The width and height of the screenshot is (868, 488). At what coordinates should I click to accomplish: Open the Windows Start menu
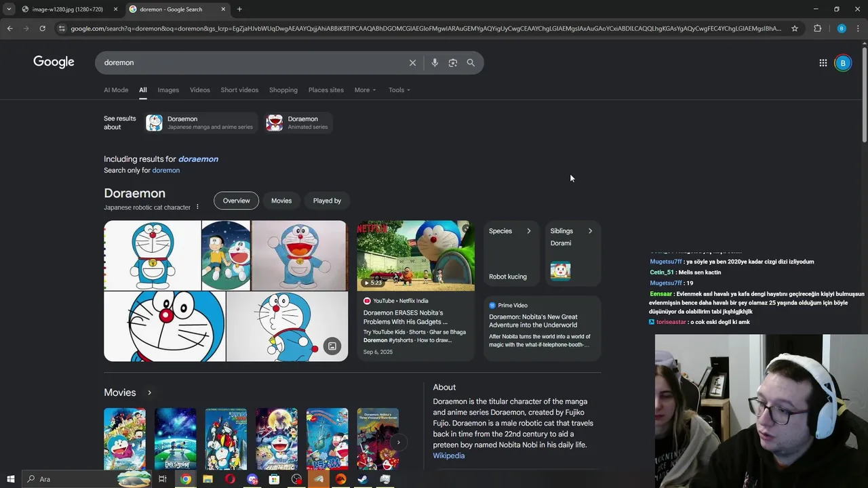point(10,479)
